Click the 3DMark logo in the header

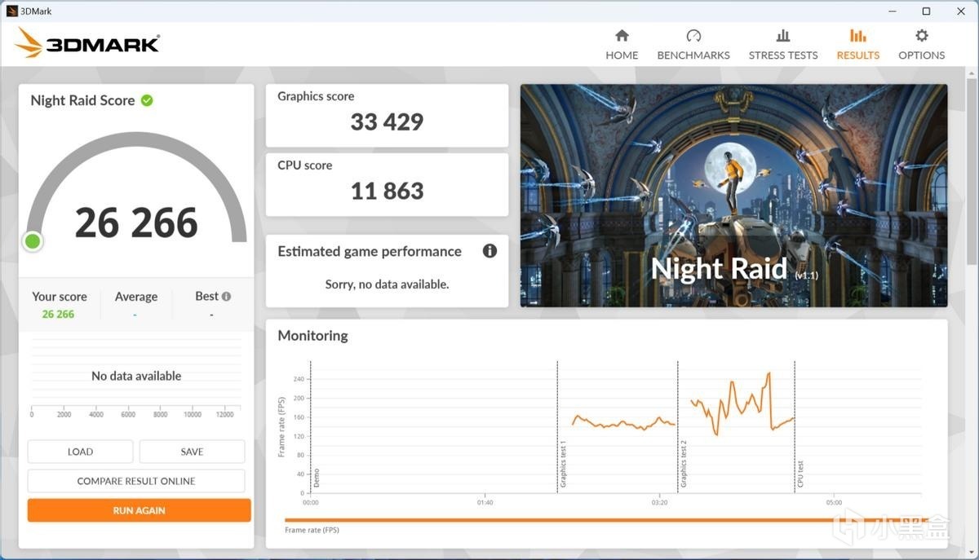click(x=87, y=43)
